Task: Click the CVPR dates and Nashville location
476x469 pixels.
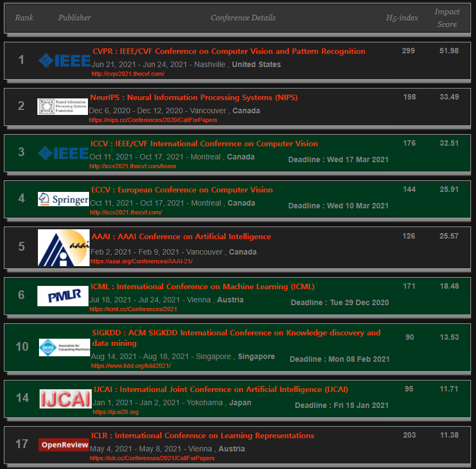Action: 186,64
